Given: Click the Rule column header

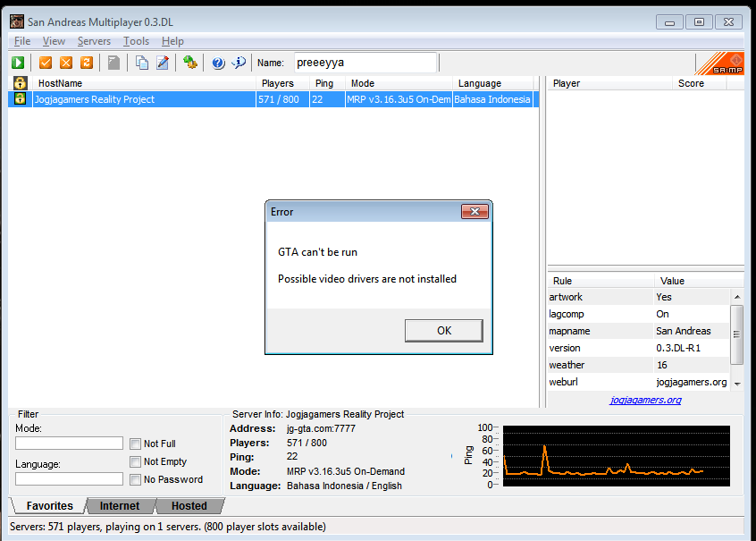Looking at the screenshot, I should [x=601, y=281].
